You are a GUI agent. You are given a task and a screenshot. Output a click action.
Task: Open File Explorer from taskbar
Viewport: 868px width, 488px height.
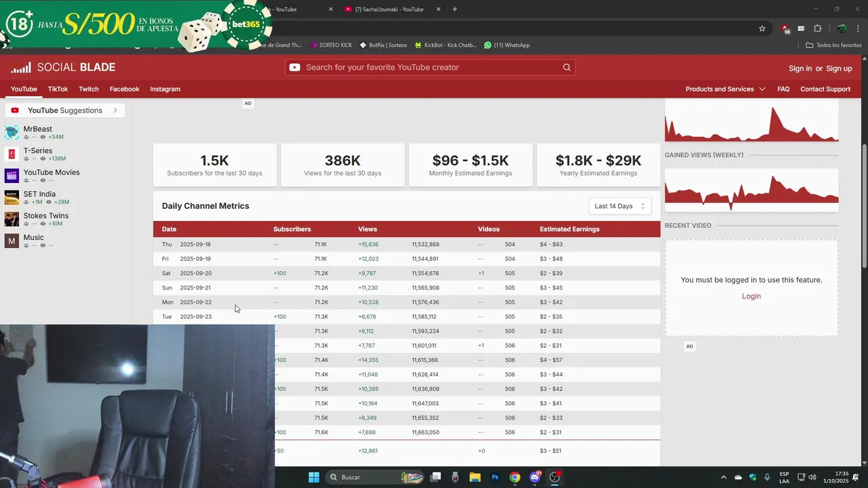[x=475, y=477]
